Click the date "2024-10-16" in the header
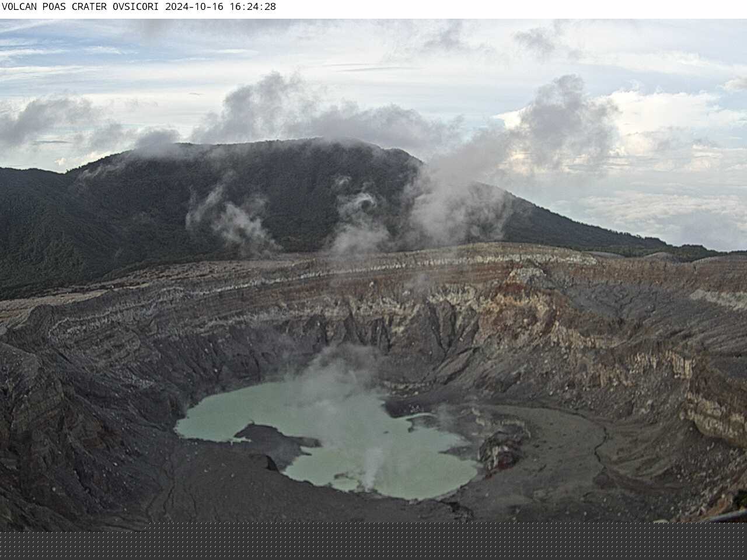The height and width of the screenshot is (560, 747). [x=194, y=7]
